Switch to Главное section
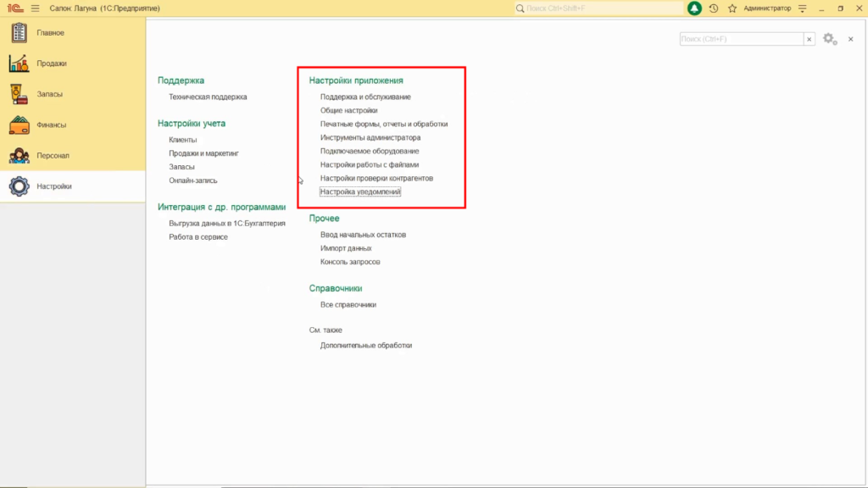The image size is (868, 488). point(50,33)
